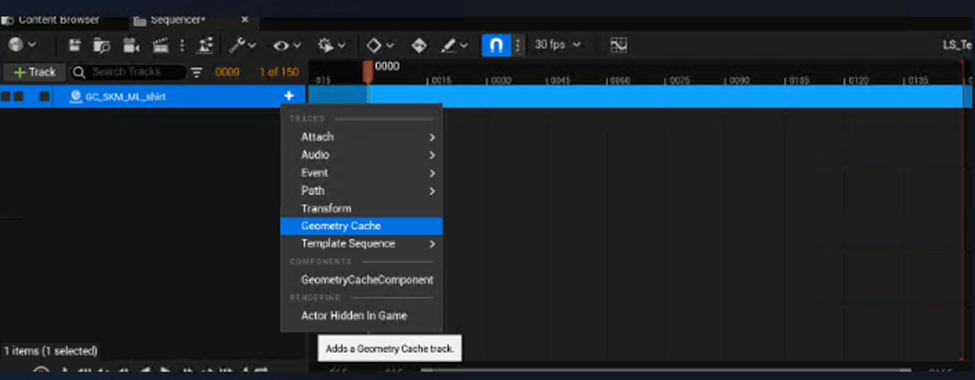This screenshot has height=380, width=975.
Task: Open the Curve Editor icon
Action: pyautogui.click(x=619, y=45)
